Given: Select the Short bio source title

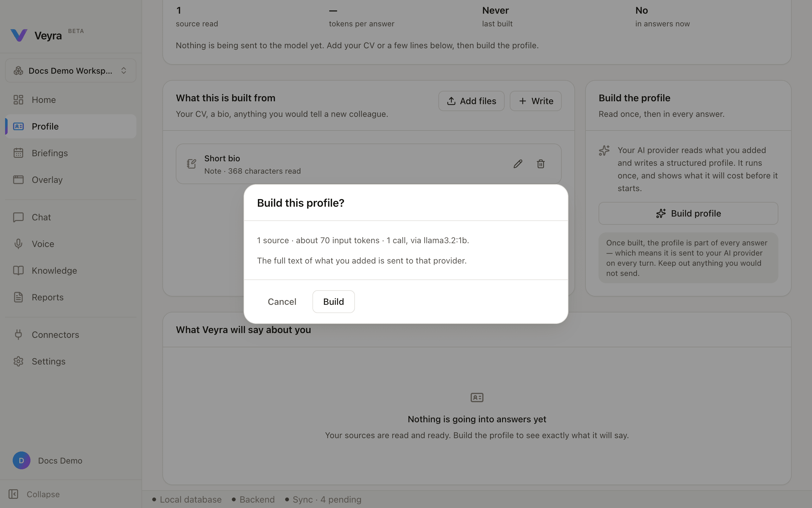Looking at the screenshot, I should tap(222, 158).
